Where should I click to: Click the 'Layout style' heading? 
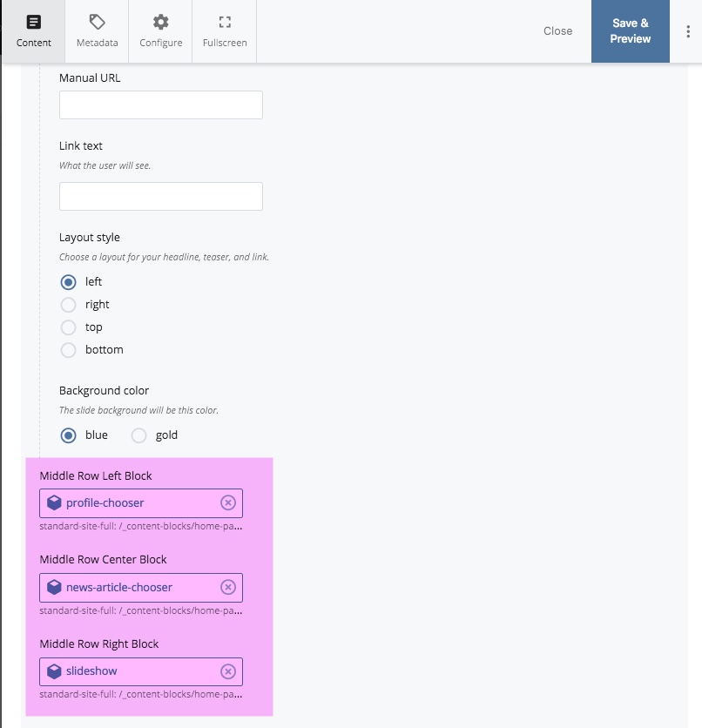pos(90,237)
